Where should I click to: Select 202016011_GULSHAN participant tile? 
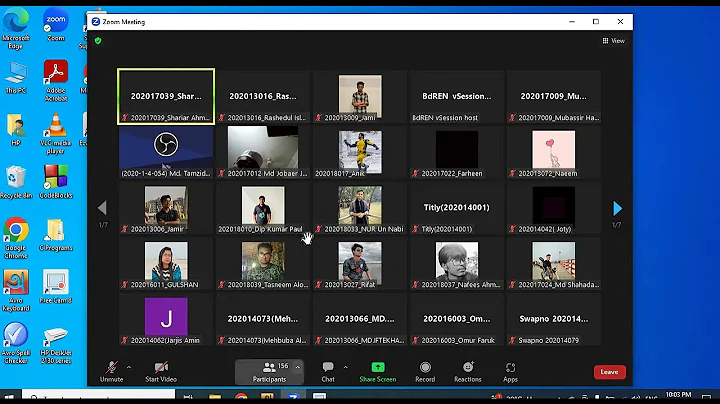point(166,264)
